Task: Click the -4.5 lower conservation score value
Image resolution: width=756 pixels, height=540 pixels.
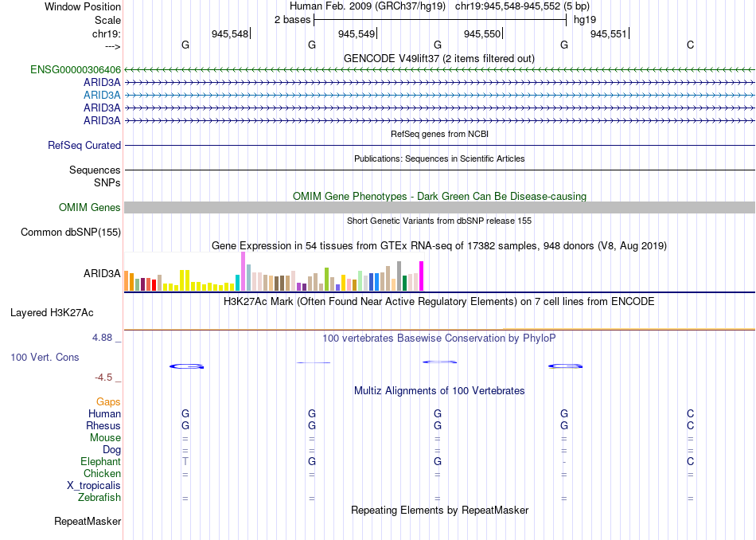Action: (103, 378)
